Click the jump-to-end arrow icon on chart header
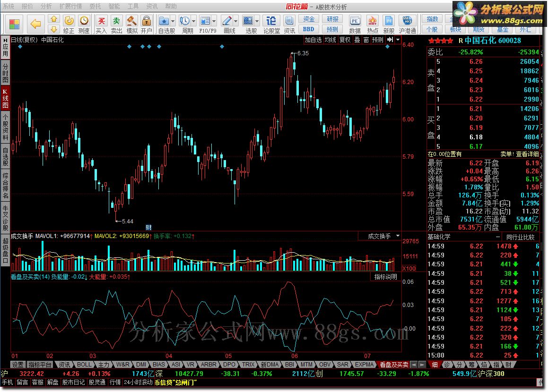Viewport: 548px width, 392px height. (390, 40)
